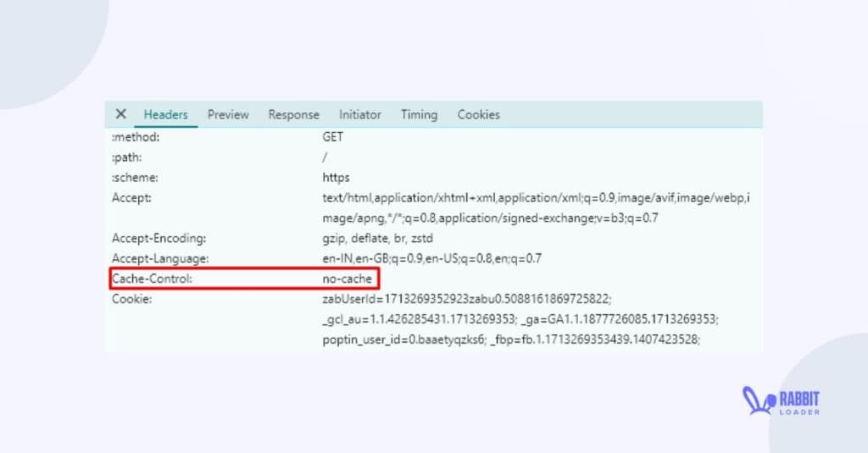The width and height of the screenshot is (868, 453).
Task: Open the Timing tab
Action: (x=419, y=114)
